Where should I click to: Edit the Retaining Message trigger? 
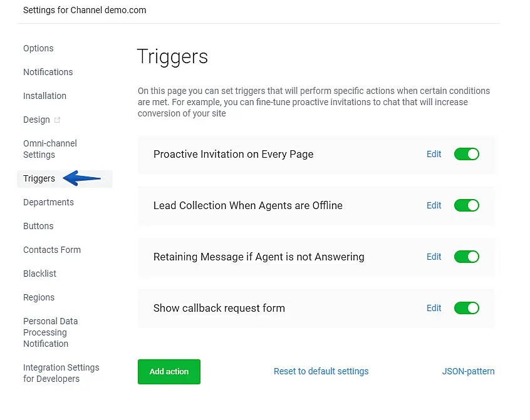point(434,257)
